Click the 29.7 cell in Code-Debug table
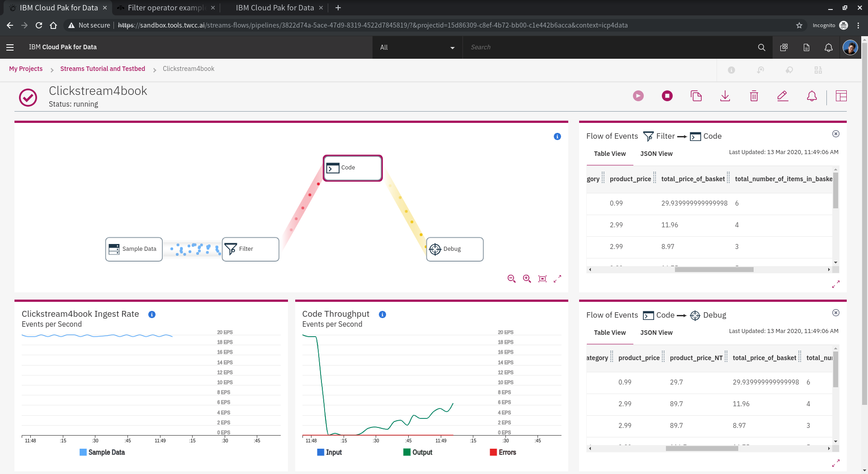This screenshot has width=868, height=474. coord(676,382)
